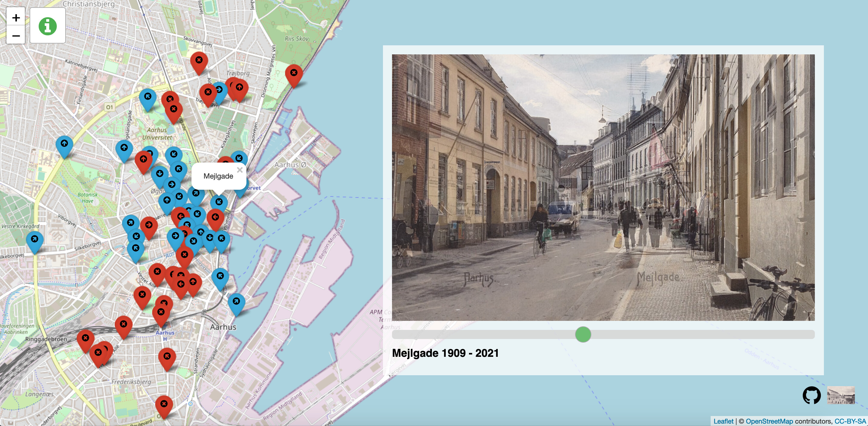Screen dimensions: 868x426
Task: Select the blue up-arrow marker at far left
Action: [x=64, y=147]
